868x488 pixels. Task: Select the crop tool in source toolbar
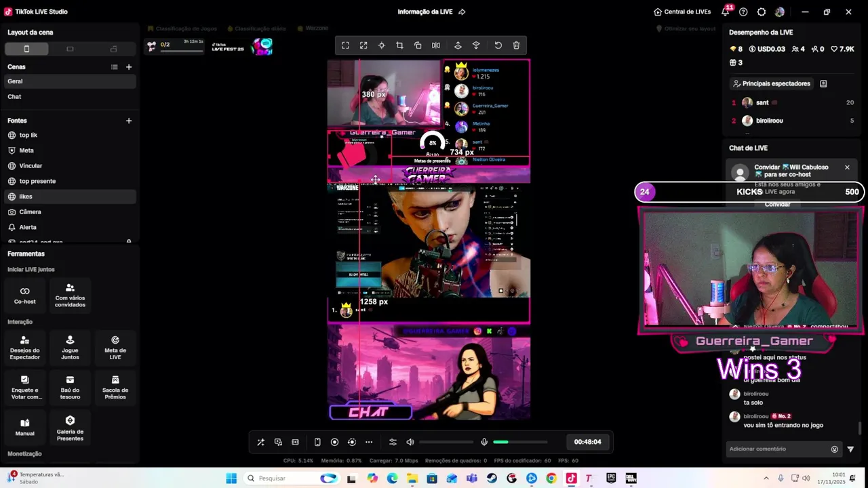(x=399, y=45)
